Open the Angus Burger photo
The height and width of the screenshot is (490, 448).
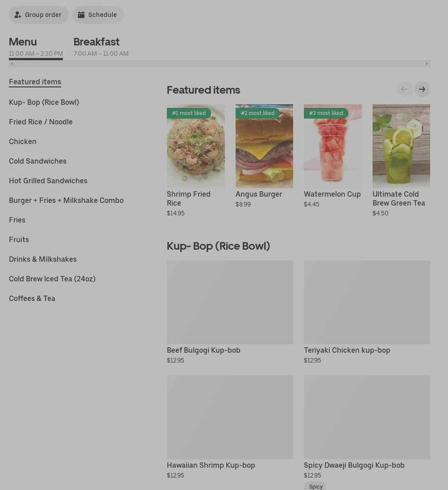(264, 146)
